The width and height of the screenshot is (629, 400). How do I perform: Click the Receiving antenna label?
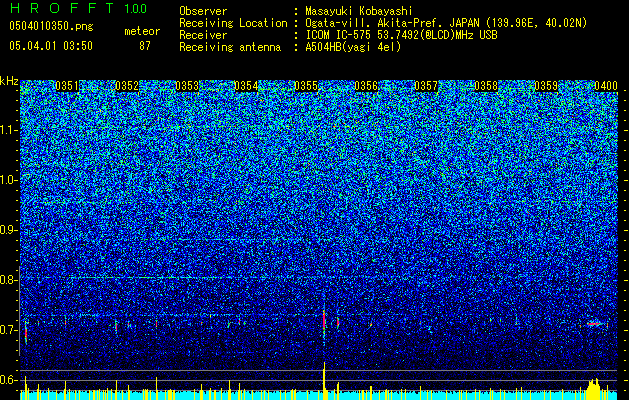230,47
